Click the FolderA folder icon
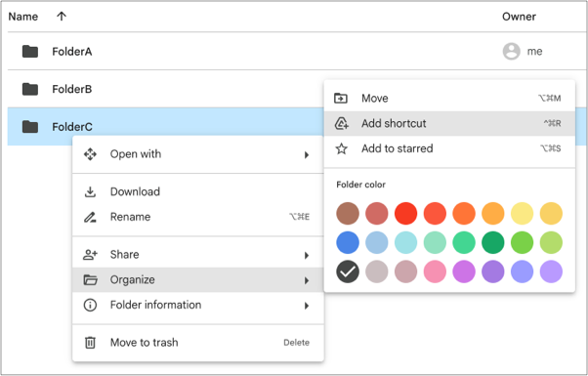 [x=30, y=52]
